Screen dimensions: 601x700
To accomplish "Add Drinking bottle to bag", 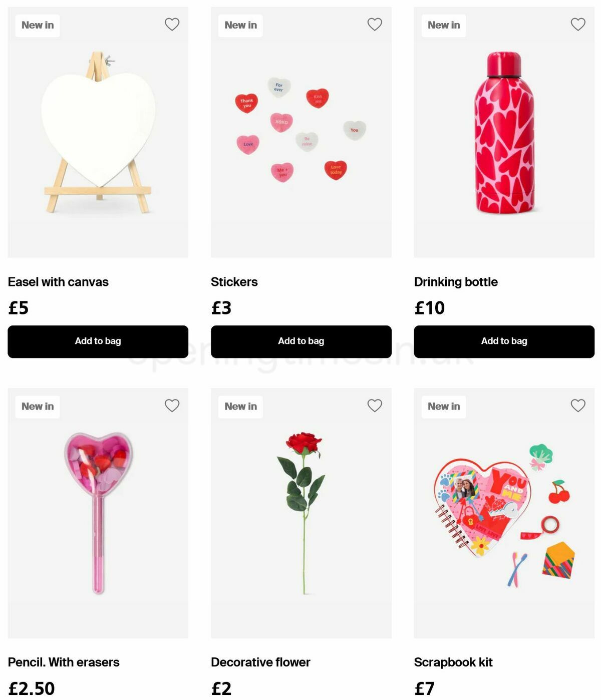I will [504, 341].
